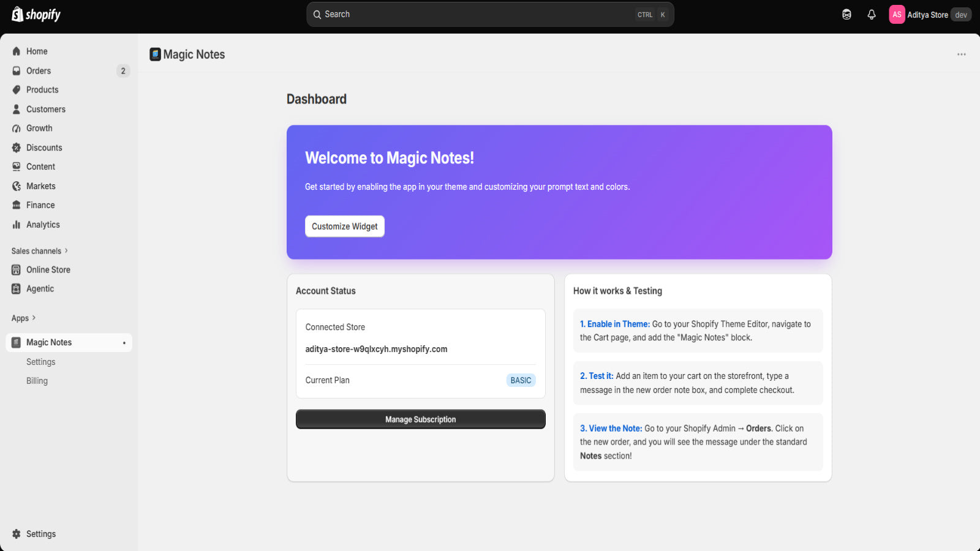
Task: Click the Markets globe icon
Action: click(x=17, y=186)
